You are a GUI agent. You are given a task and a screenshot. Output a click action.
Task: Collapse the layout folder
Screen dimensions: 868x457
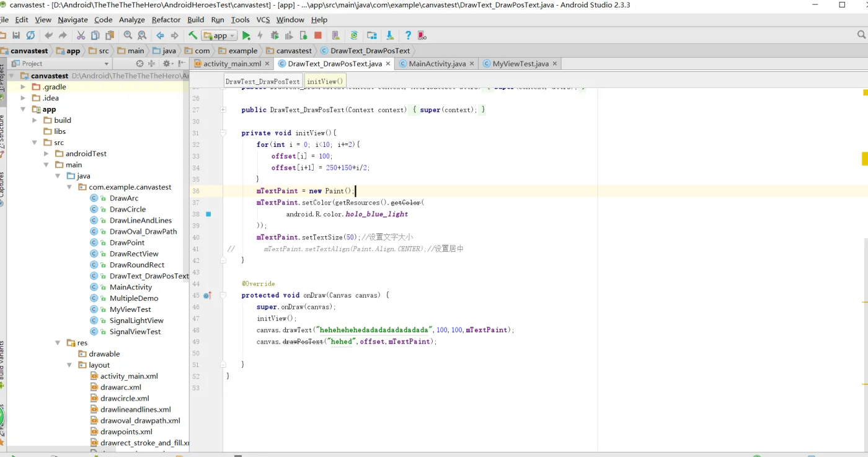69,365
